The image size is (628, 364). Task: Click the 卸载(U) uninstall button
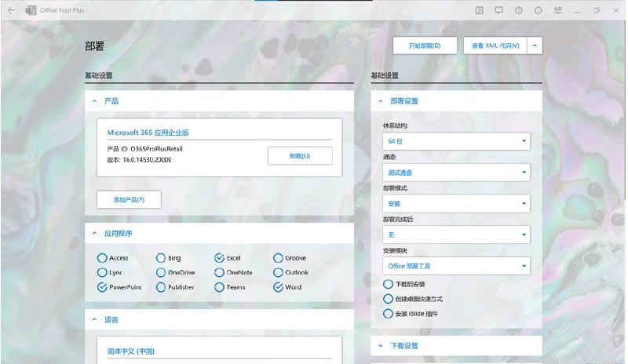click(300, 156)
